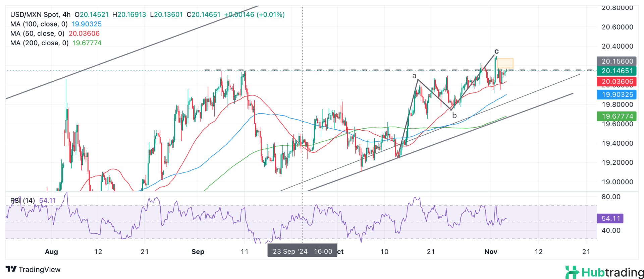
Task: Click the 'Aug' label on time axis
Action: click(51, 252)
